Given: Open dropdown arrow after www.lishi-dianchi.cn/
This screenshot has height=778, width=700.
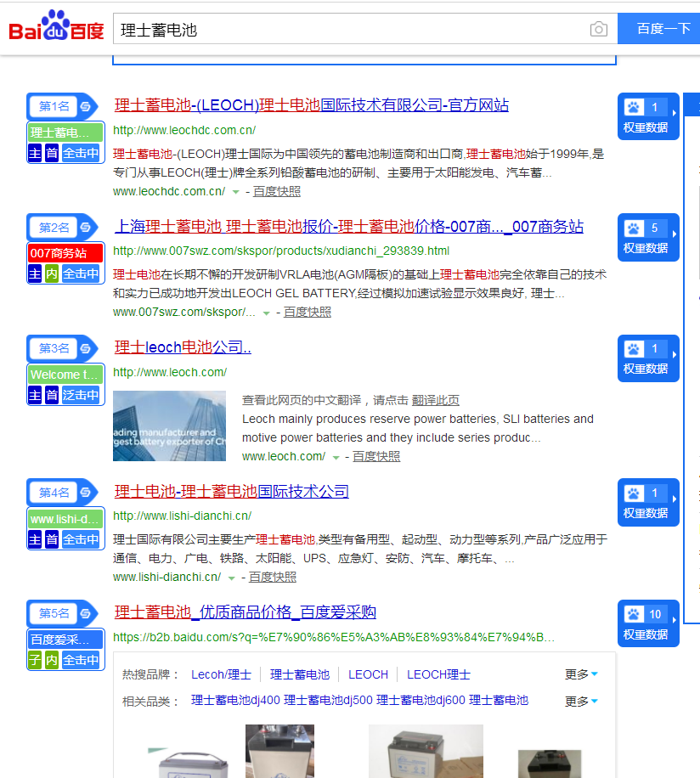Looking at the screenshot, I should (231, 578).
